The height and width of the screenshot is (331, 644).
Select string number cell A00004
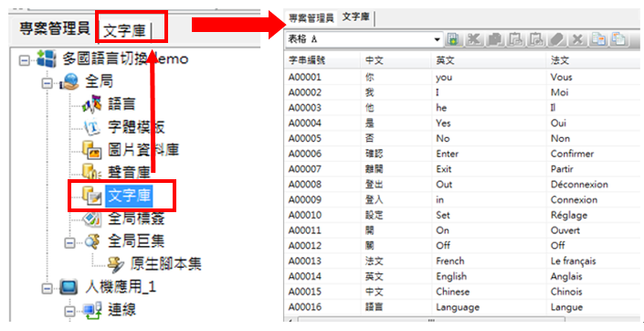305,123
